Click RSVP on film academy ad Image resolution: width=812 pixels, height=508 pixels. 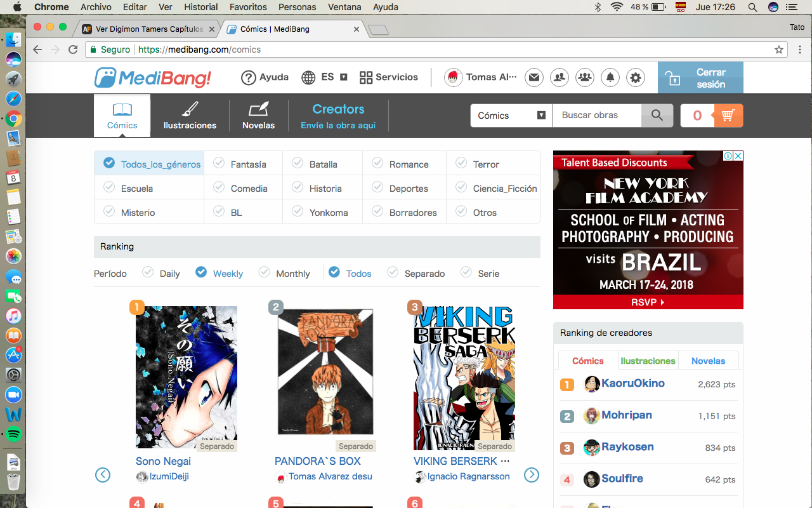coord(648,302)
